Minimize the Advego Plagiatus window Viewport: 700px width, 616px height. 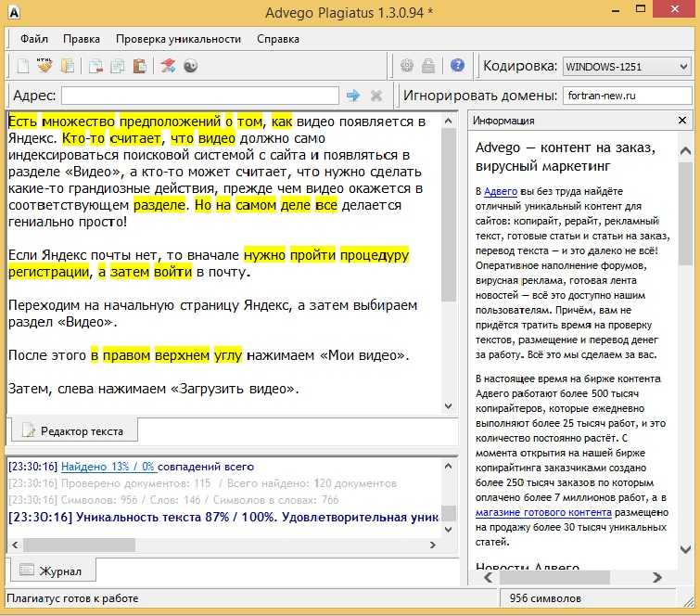point(616,10)
